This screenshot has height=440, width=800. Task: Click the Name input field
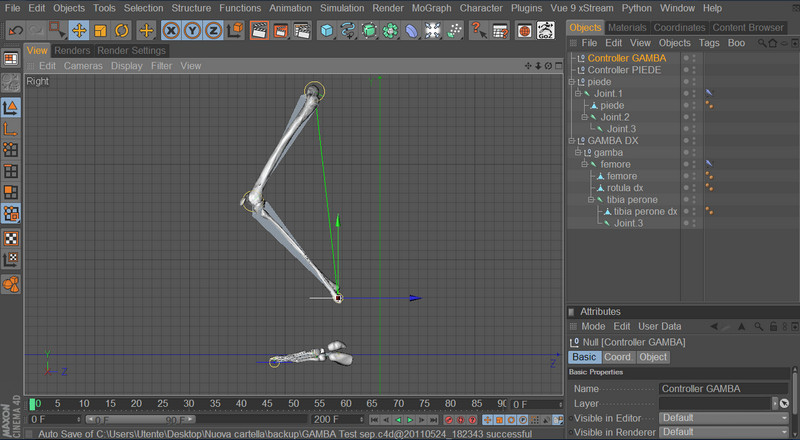pos(724,389)
